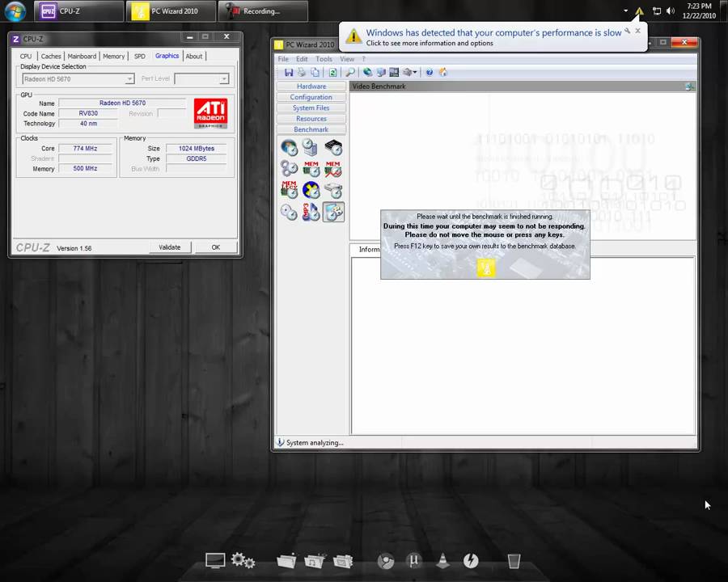Click the icon at right of Video Benchmark header

[x=689, y=86]
